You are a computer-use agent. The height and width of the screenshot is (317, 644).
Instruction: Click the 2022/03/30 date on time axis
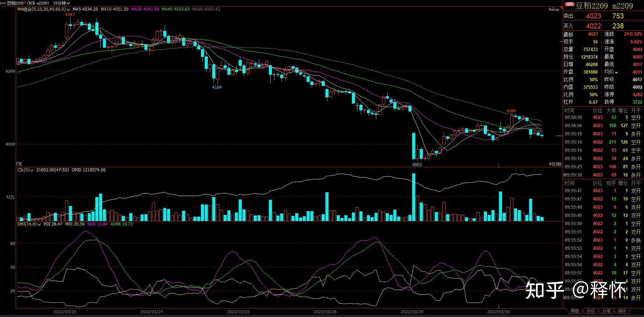[x=499, y=312]
